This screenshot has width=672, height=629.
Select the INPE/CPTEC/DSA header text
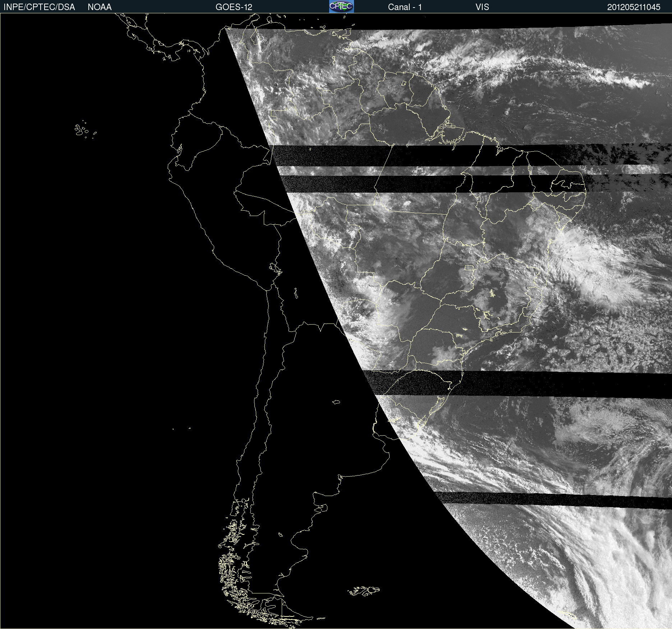(39, 7)
